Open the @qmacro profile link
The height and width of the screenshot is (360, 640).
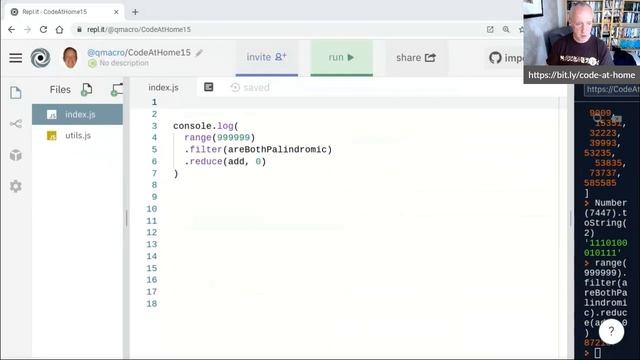tap(106, 53)
